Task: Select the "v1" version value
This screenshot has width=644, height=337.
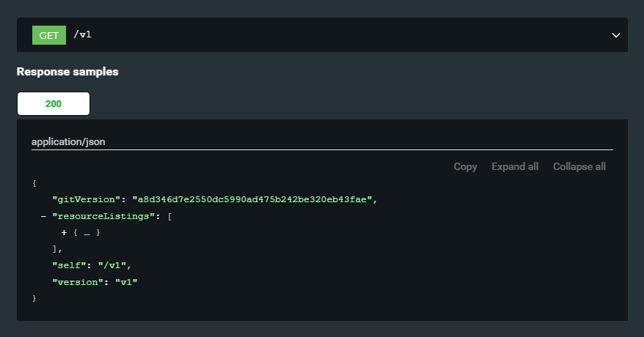Action: point(126,282)
